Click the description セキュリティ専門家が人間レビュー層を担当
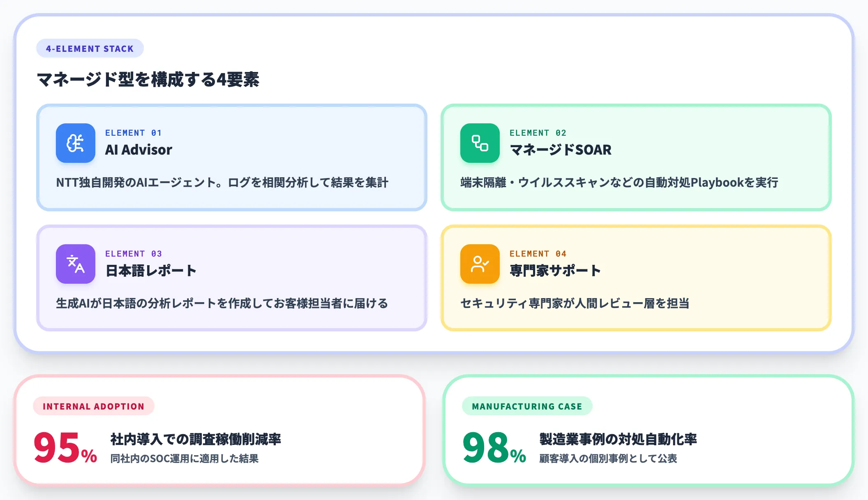Screen dimensions: 868x500 click(x=575, y=303)
